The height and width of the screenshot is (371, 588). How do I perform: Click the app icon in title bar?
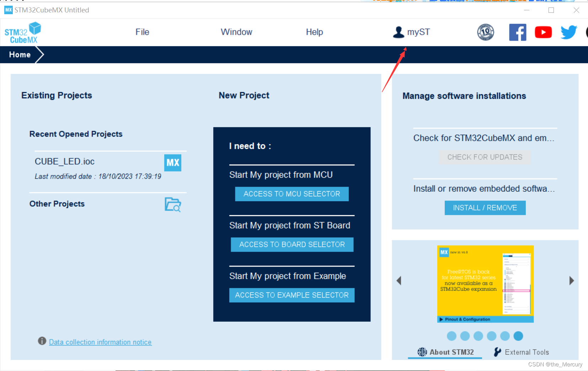(9, 10)
